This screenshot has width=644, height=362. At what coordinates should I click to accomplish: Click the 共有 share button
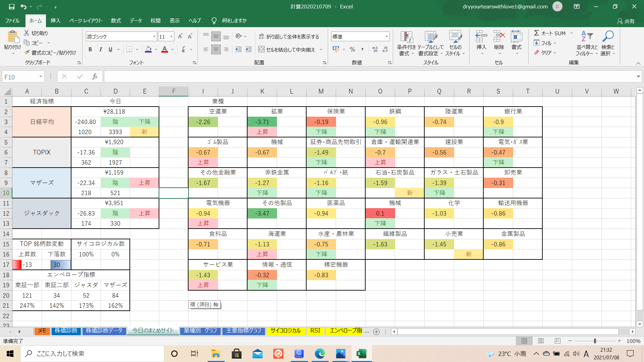click(626, 21)
